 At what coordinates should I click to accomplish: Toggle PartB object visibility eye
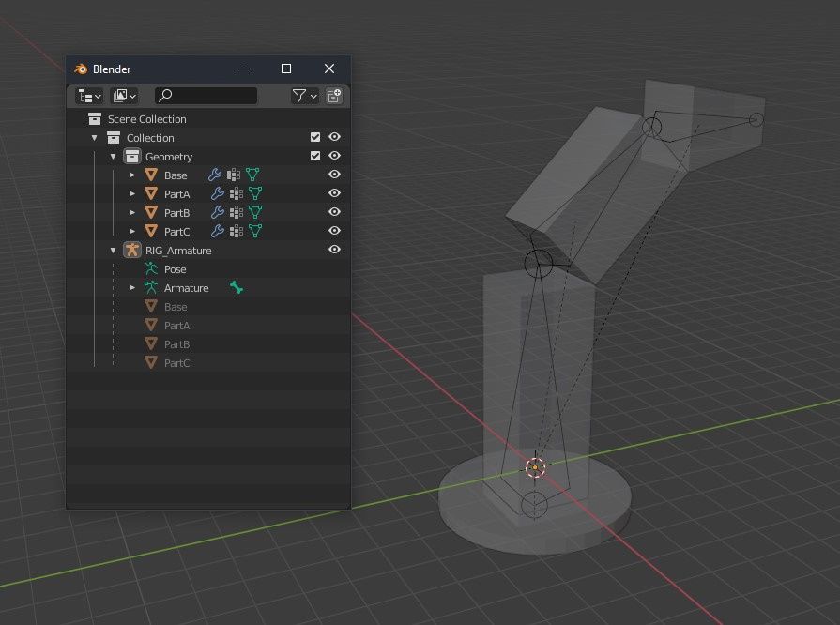(334, 212)
